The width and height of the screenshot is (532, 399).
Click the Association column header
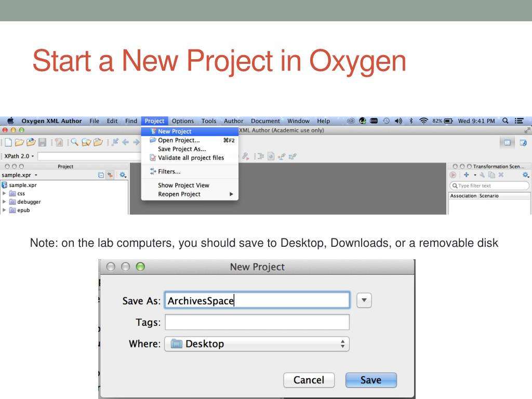point(463,196)
